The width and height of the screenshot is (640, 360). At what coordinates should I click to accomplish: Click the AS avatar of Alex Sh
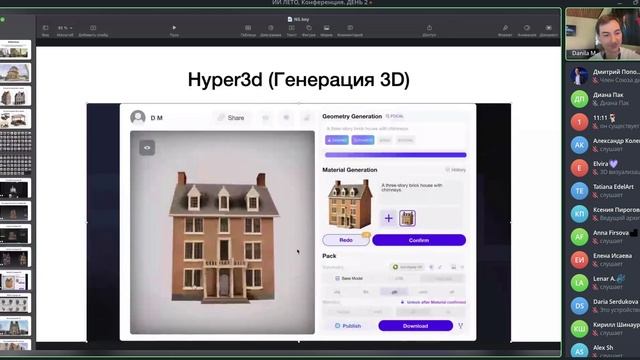(x=579, y=351)
